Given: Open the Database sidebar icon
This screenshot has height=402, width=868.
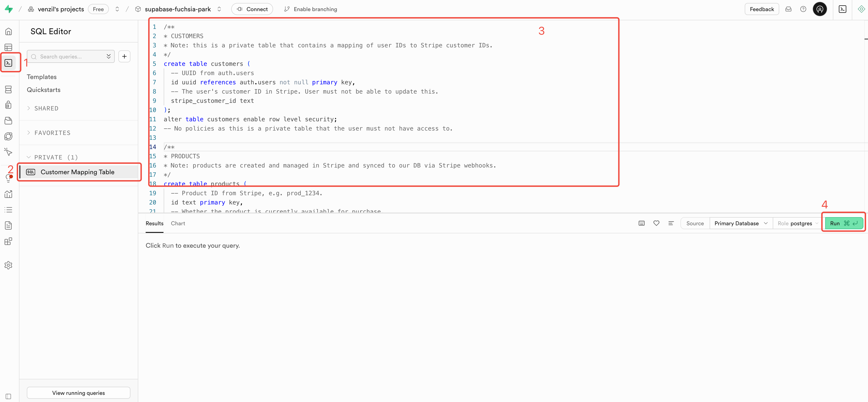Looking at the screenshot, I should pyautogui.click(x=8, y=89).
